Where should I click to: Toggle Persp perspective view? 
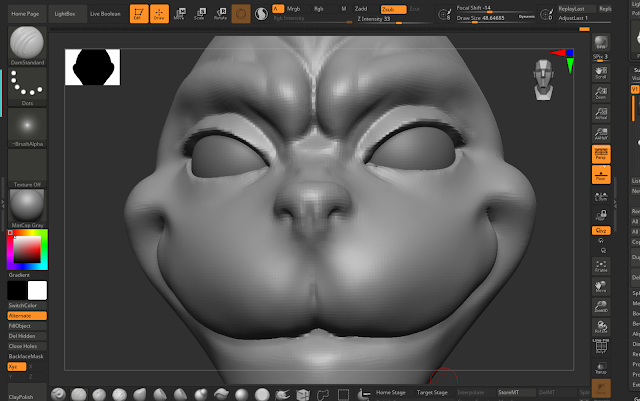point(601,154)
